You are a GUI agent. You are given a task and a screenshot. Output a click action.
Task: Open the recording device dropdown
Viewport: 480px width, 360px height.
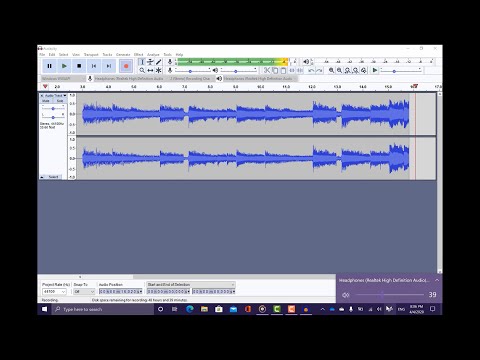click(x=131, y=79)
